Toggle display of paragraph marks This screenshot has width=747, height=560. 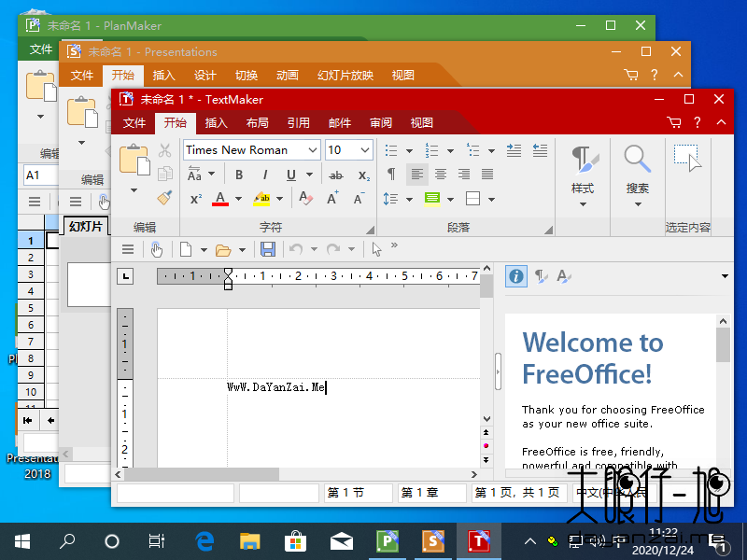(391, 175)
